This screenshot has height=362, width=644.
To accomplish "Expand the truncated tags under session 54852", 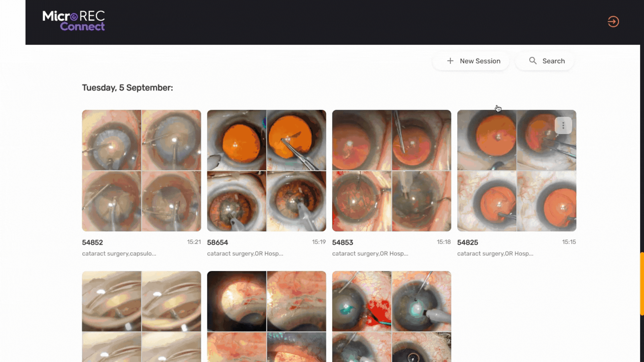I will (119, 253).
